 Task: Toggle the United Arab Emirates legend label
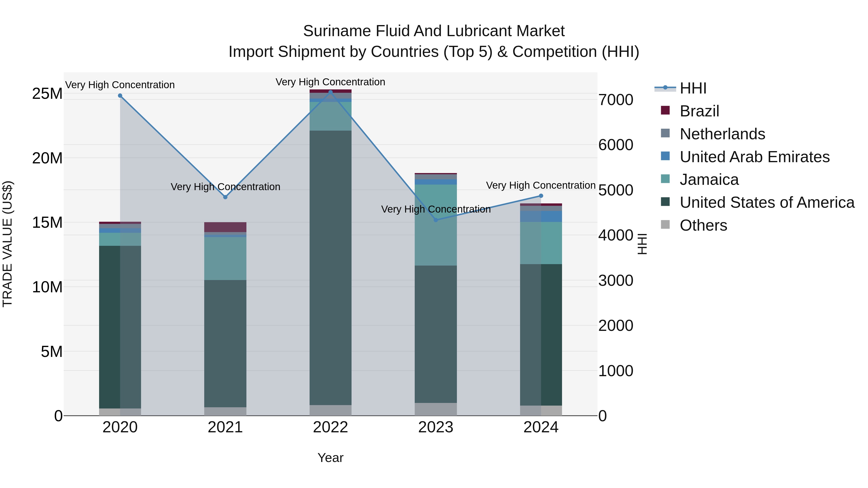tap(755, 157)
